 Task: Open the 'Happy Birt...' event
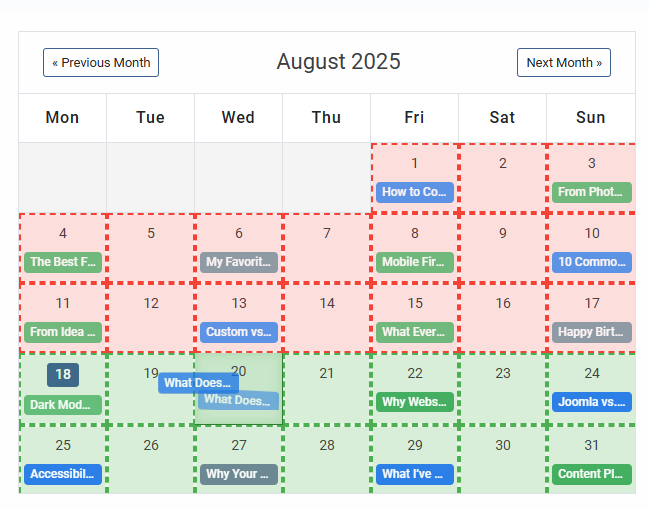click(x=591, y=332)
